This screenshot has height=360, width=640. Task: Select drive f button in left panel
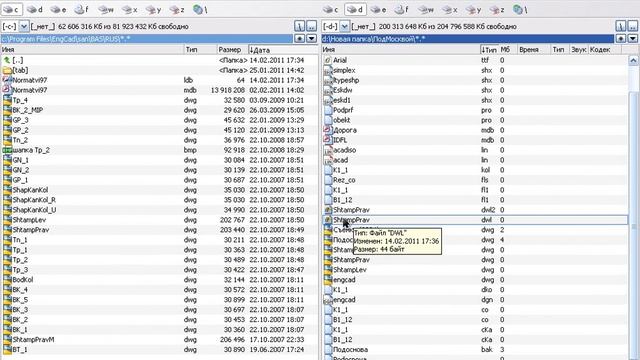tap(82, 9)
